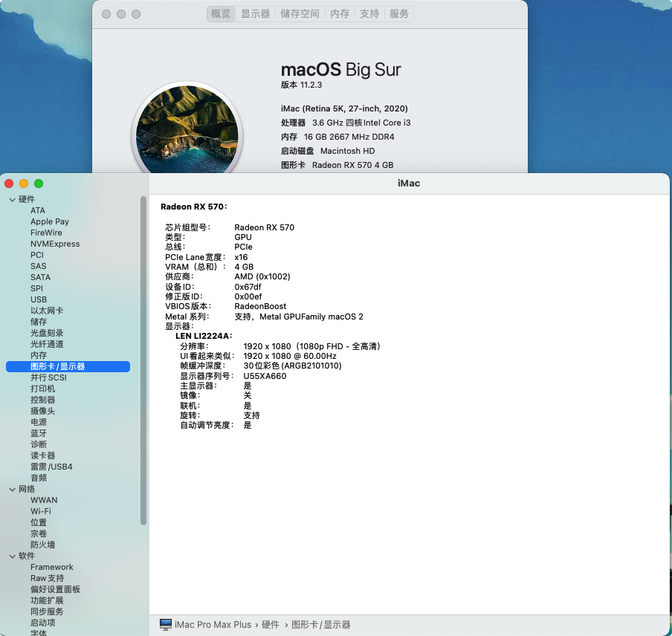The height and width of the screenshot is (636, 672).
Task: Zoom System Information with green button
Action: click(39, 184)
